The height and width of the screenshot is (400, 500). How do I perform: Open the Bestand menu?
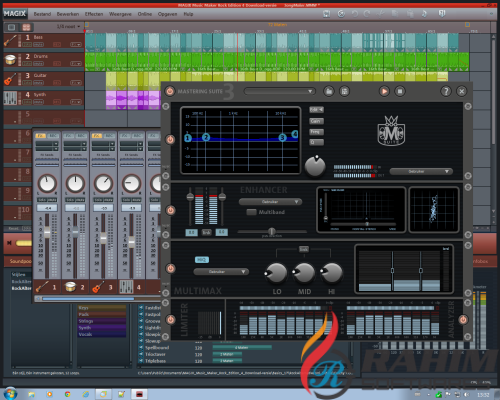click(x=42, y=14)
